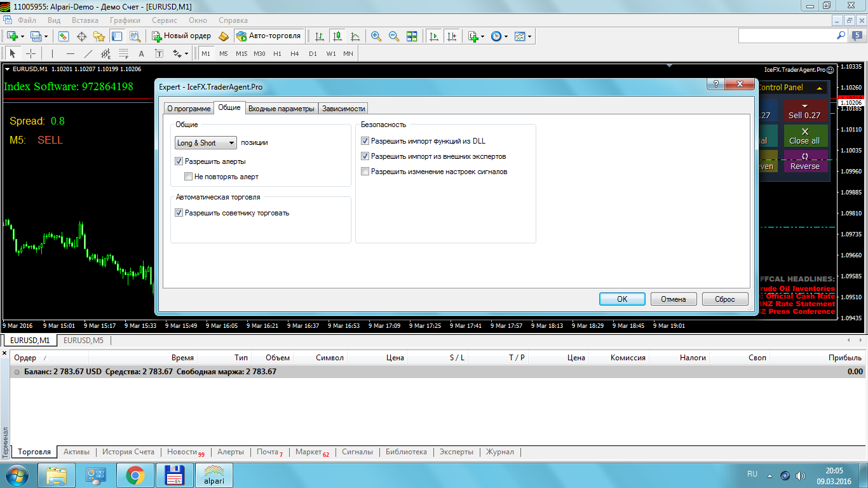Open the Strategy Tester magnifier icon
Viewport: 868px width, 488px height.
(135, 36)
